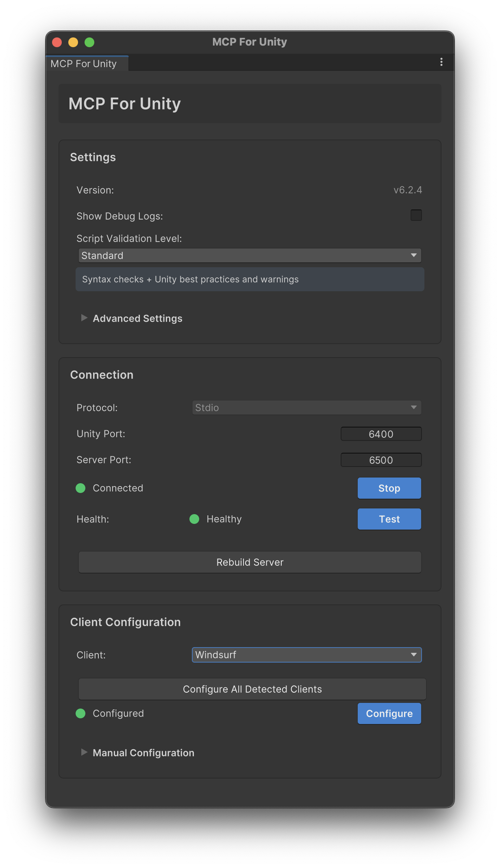Click the green Healthy status dot

click(x=194, y=519)
